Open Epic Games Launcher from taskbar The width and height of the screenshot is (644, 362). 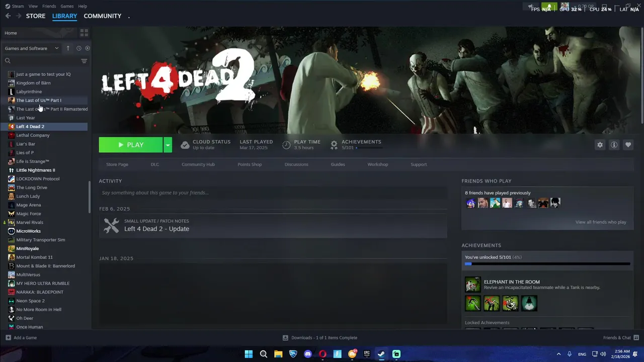(x=367, y=354)
